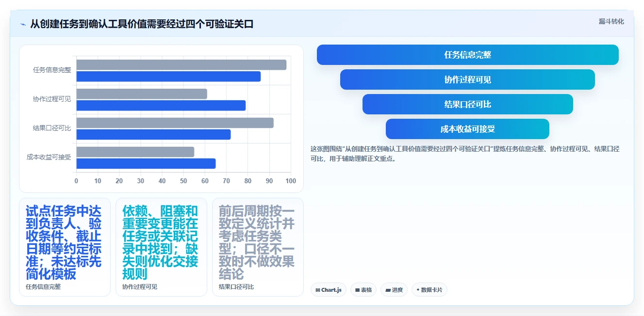Image resolution: width=644 pixels, height=316 pixels.
Task: Click the 协作过程可见 caption under the teal card
Action: tap(140, 287)
